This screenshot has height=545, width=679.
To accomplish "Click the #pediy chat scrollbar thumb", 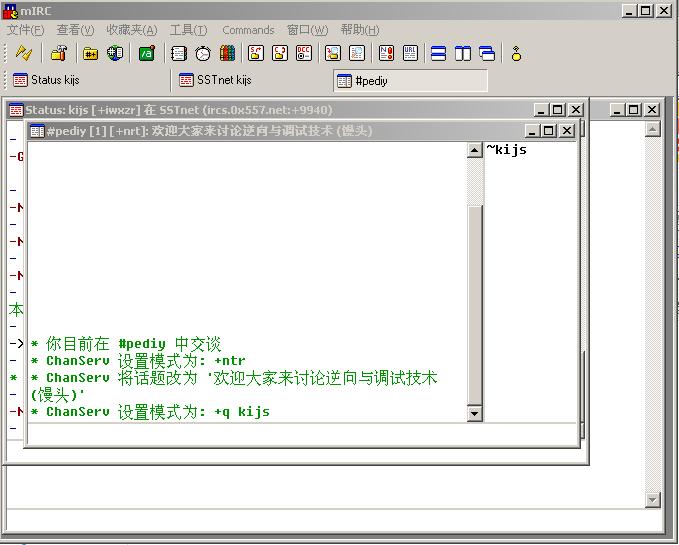I will pos(475,305).
